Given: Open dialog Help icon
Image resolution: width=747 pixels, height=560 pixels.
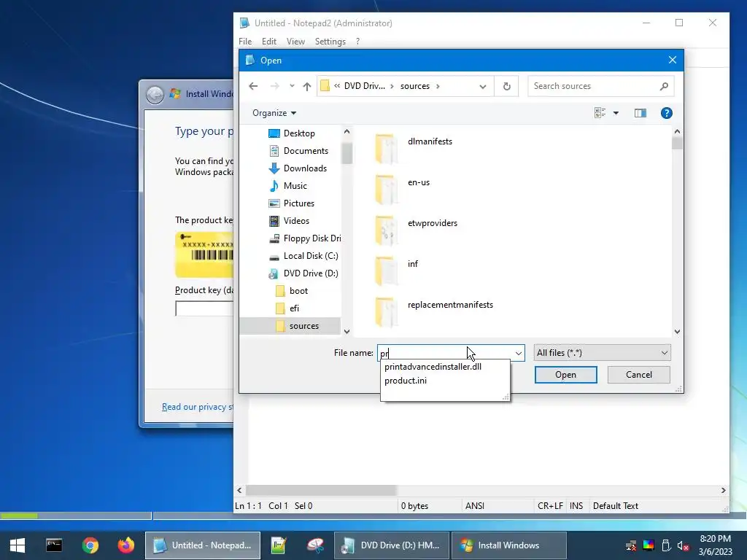Looking at the screenshot, I should coord(666,113).
